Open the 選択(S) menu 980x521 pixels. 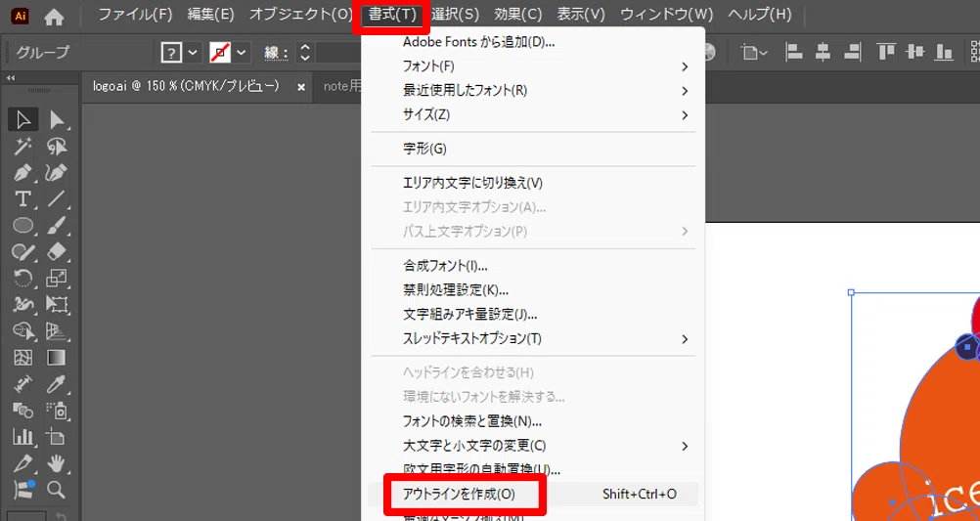point(455,15)
